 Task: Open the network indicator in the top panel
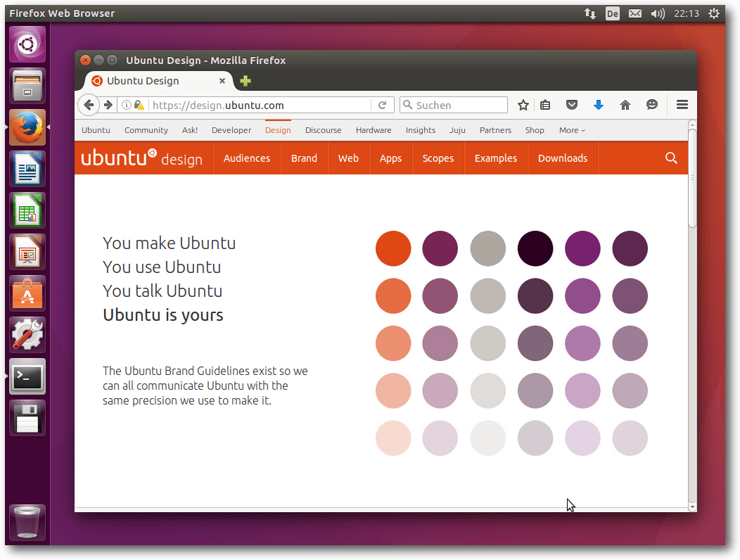[x=590, y=13]
